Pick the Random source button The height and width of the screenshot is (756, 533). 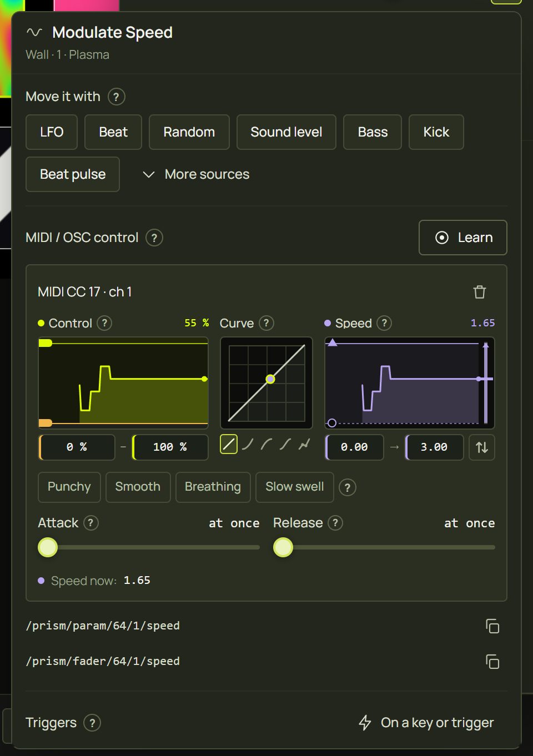tap(189, 132)
